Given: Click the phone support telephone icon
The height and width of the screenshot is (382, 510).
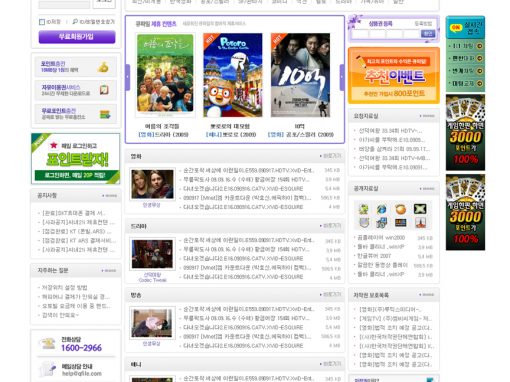Looking at the screenshot, I should click(47, 343).
